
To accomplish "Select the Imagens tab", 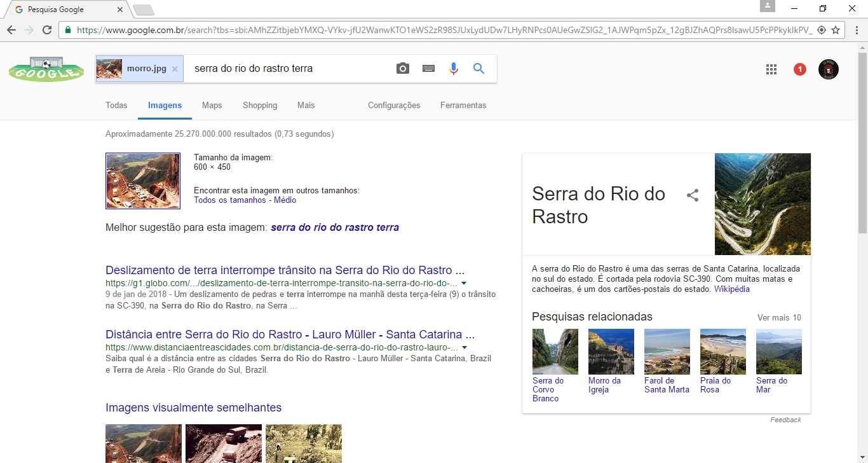I will tap(165, 106).
